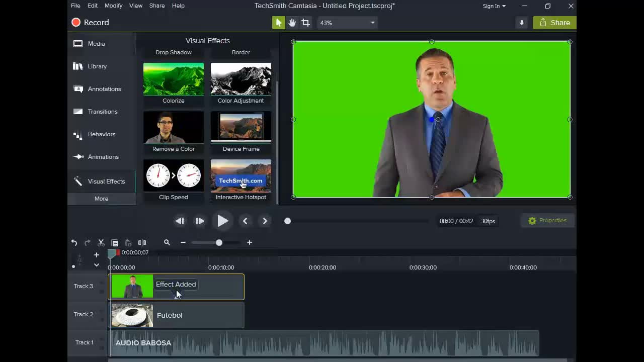
Task: Go to previous marker arrow
Action: pyautogui.click(x=245, y=221)
